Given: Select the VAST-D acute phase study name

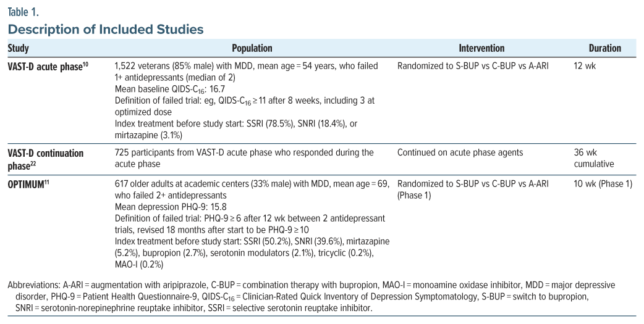Looking at the screenshot, I should (44, 65).
